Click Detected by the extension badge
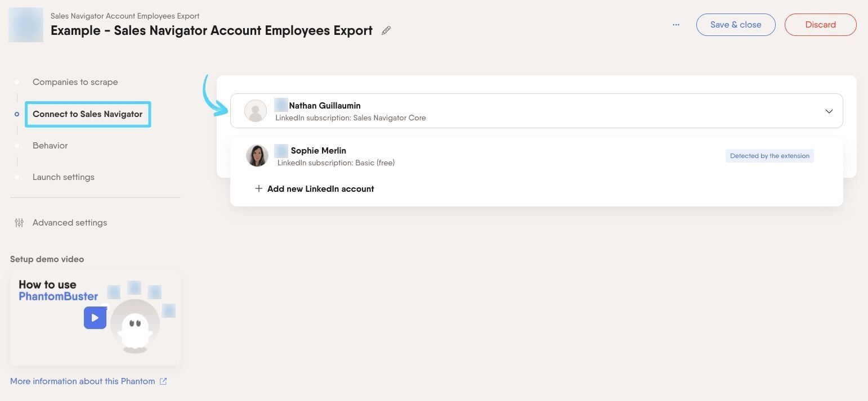This screenshot has height=401, width=868. tap(769, 156)
